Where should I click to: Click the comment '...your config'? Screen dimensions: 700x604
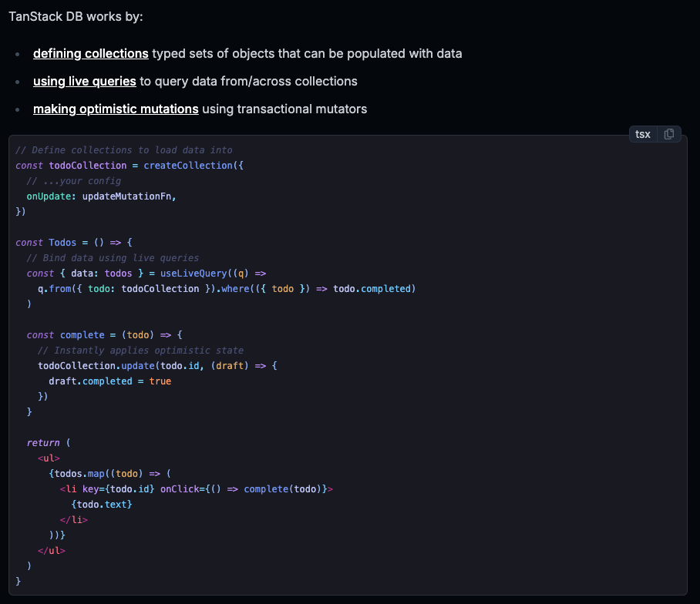click(74, 181)
